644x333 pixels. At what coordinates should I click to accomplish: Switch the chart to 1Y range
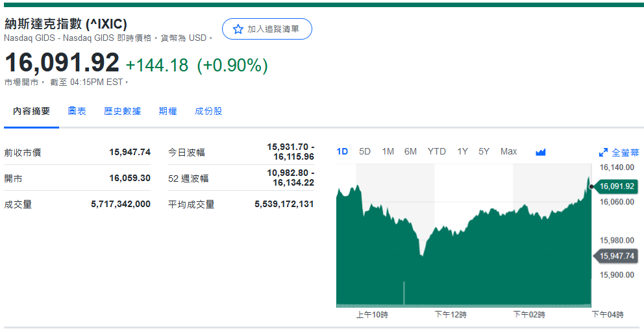coord(462,151)
